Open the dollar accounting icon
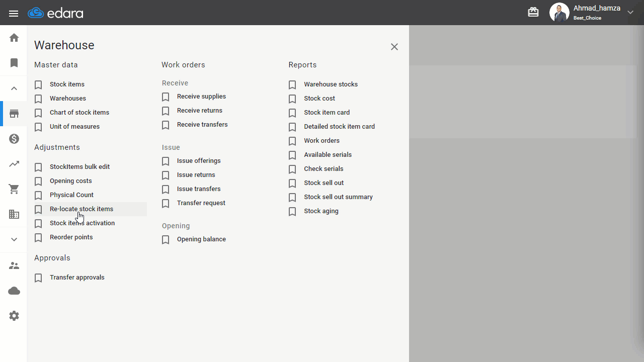Image resolution: width=644 pixels, height=362 pixels. coord(14,139)
